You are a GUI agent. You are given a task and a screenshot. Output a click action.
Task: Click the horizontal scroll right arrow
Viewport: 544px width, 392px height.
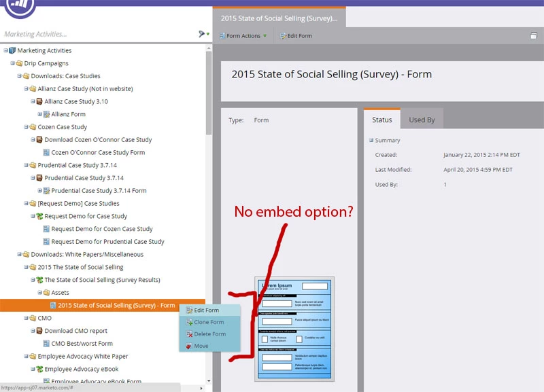click(201, 388)
